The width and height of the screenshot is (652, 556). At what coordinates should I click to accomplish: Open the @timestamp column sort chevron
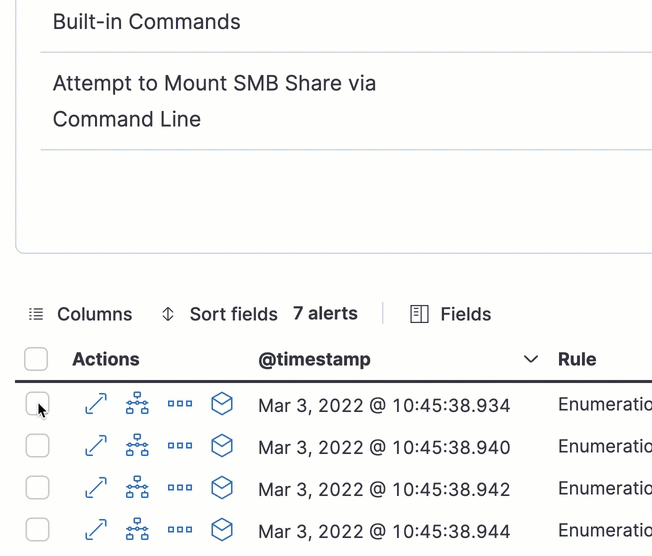coord(530,359)
